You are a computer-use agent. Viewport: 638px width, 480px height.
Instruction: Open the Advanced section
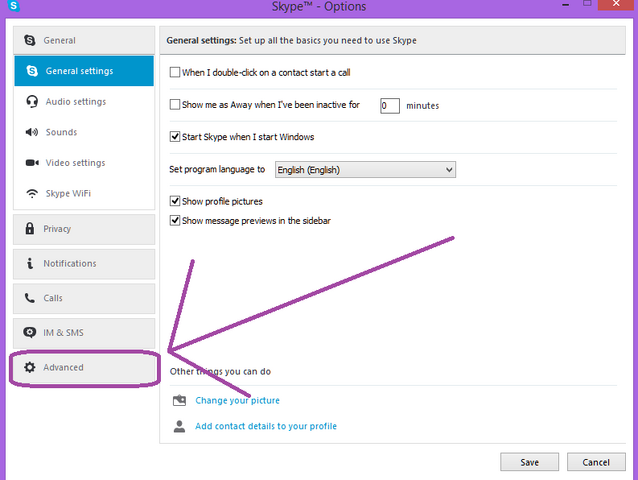[x=84, y=368]
